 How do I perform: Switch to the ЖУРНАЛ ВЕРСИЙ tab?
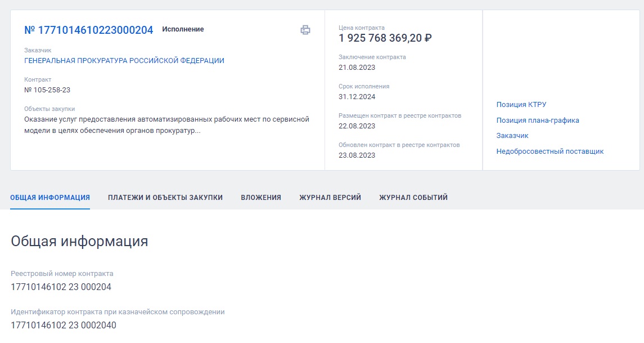tap(330, 198)
